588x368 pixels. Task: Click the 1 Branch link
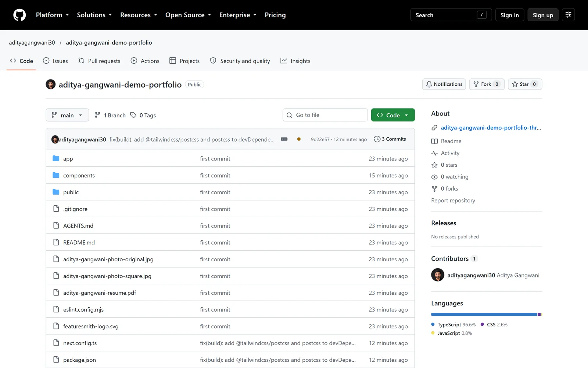tap(110, 115)
